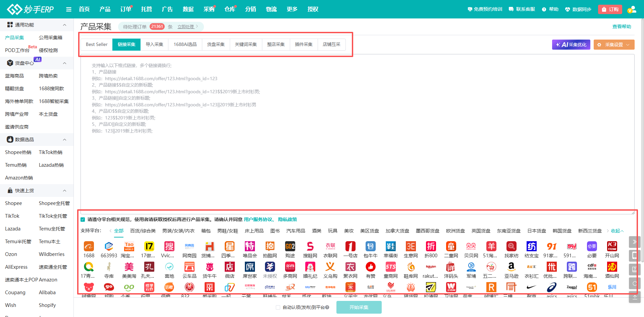
Task: Open the 仓库 top menu
Action: coord(230,9)
